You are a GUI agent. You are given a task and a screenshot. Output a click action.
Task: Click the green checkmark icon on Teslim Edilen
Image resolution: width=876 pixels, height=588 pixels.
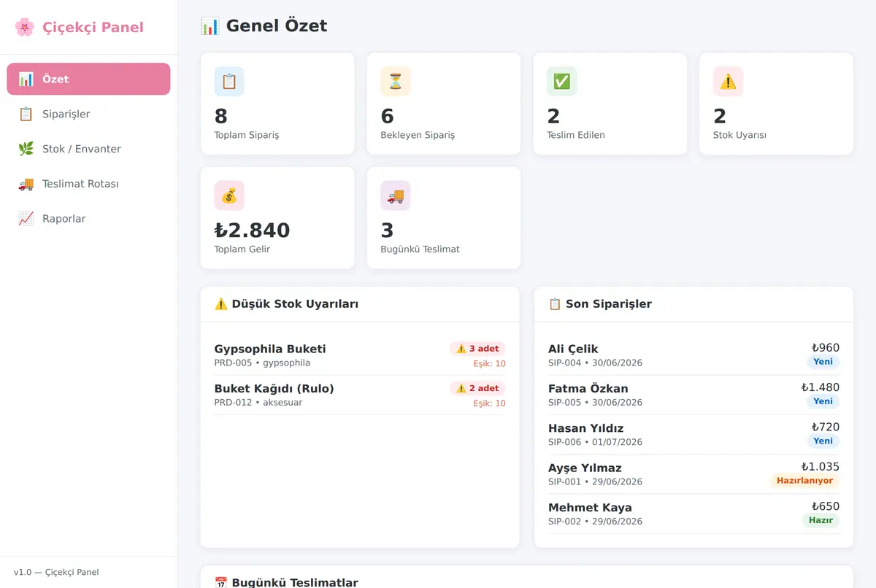(x=562, y=82)
